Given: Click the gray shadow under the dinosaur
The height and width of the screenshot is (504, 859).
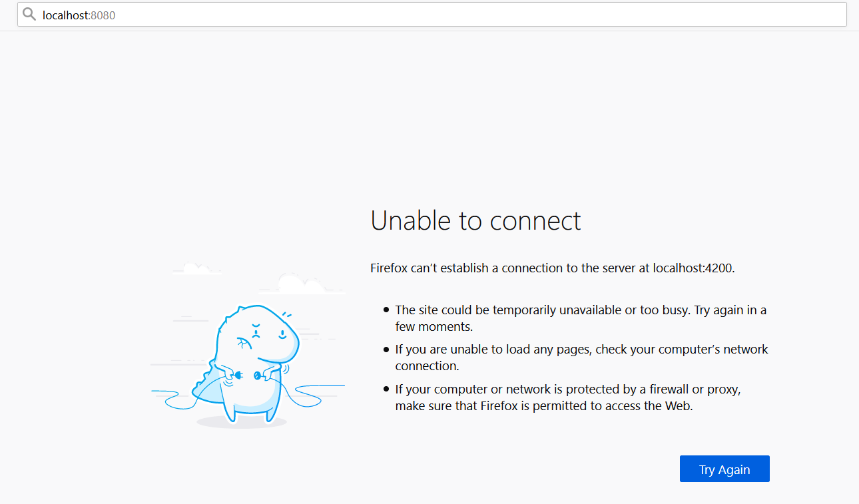Looking at the screenshot, I should pyautogui.click(x=242, y=422).
